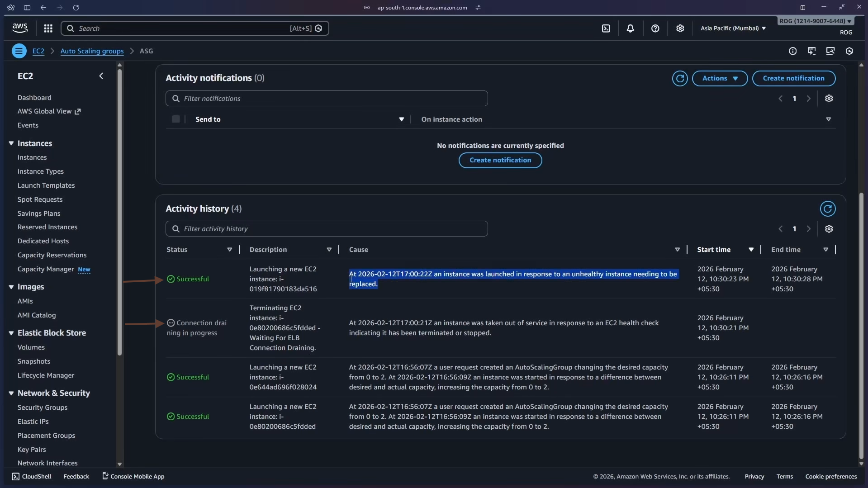Check the Send to checkbox
Image resolution: width=868 pixels, height=488 pixels.
pyautogui.click(x=176, y=119)
